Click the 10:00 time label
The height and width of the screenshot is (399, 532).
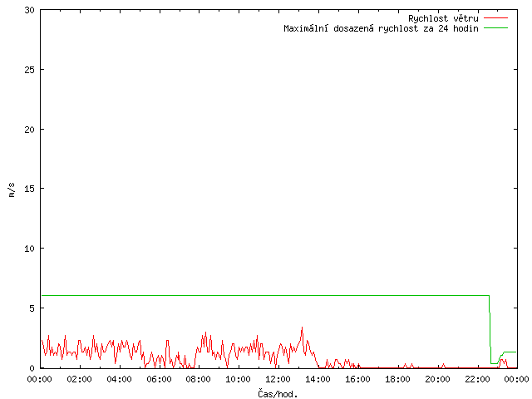click(239, 379)
